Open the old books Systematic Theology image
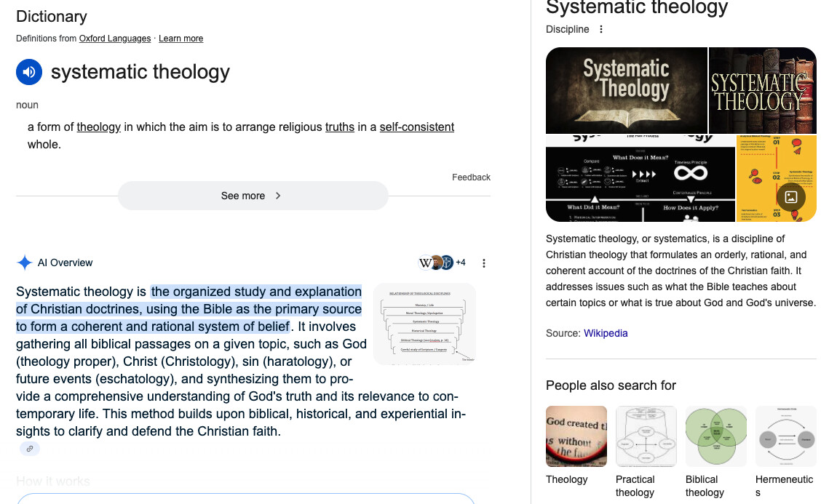The height and width of the screenshot is (504, 829). 762,90
